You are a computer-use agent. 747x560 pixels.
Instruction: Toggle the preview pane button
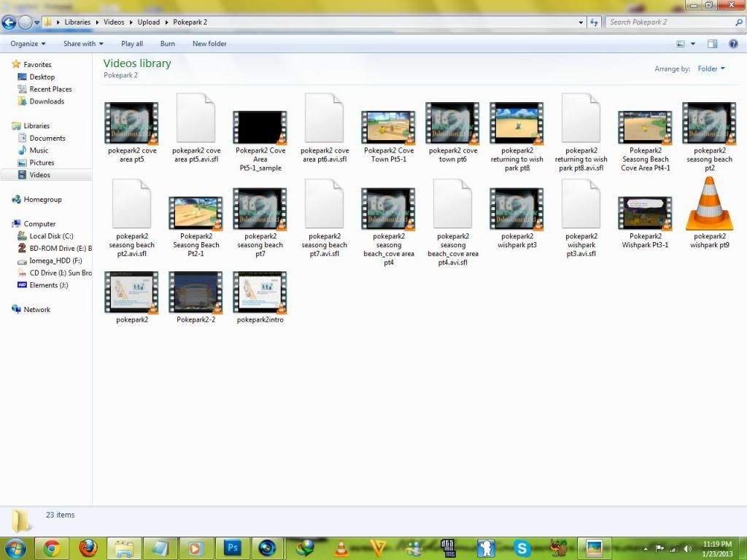[x=712, y=44]
